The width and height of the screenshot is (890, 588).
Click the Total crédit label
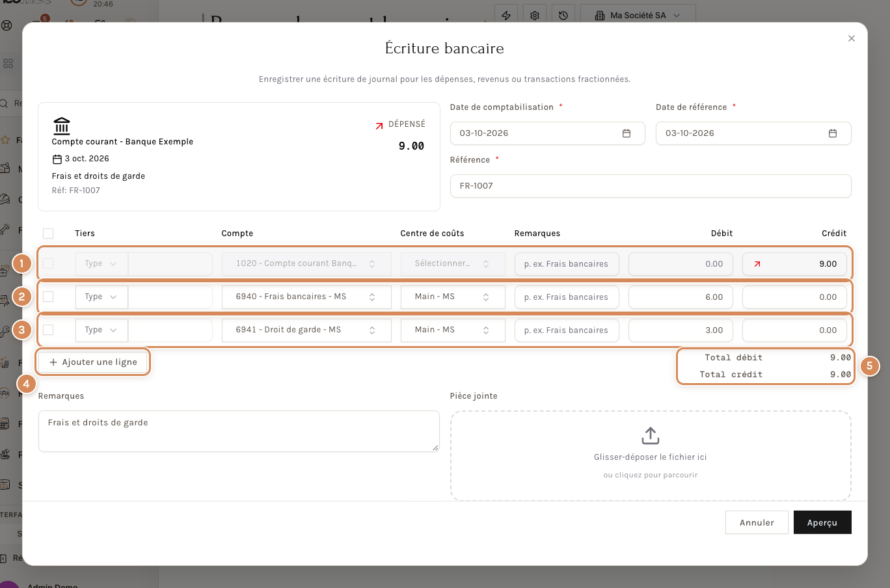coord(731,375)
